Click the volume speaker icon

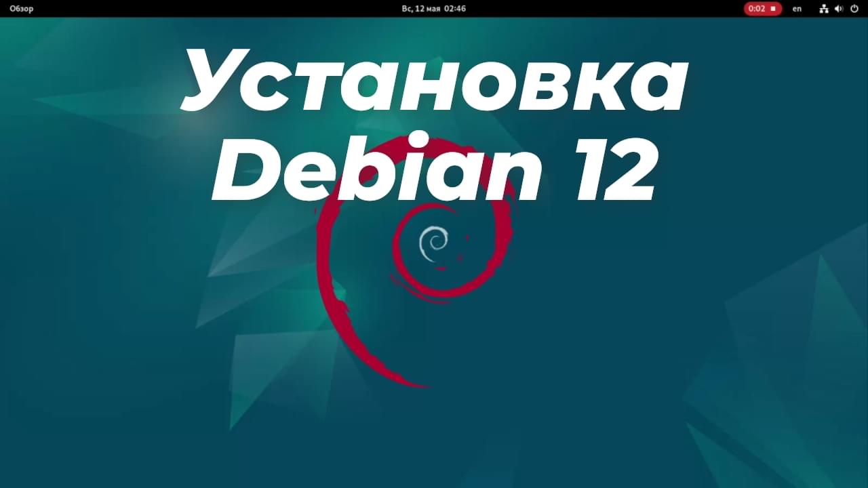click(x=839, y=9)
